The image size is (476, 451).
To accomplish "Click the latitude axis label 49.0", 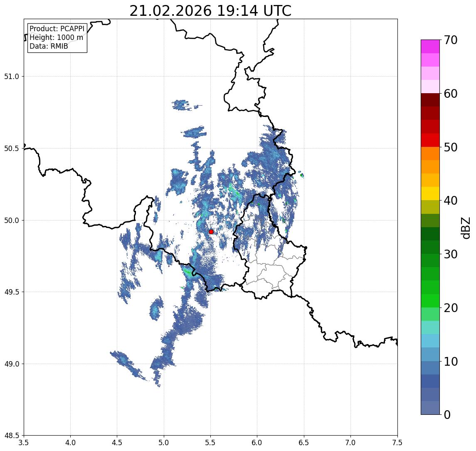I will pyautogui.click(x=11, y=364).
